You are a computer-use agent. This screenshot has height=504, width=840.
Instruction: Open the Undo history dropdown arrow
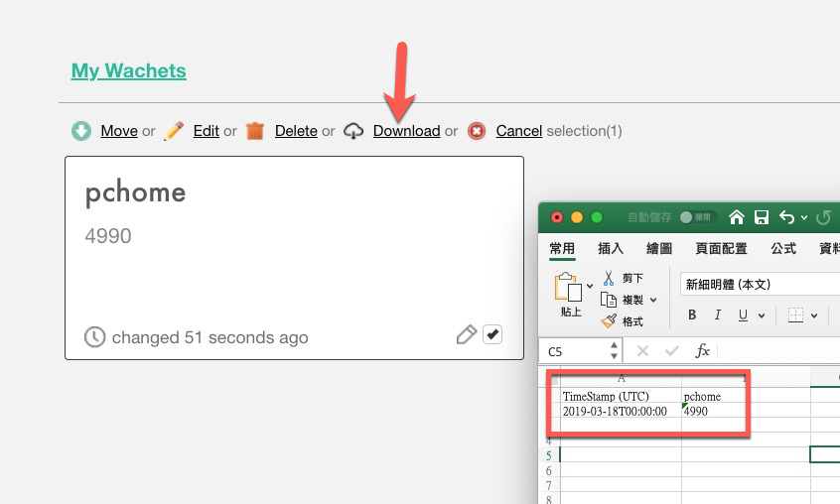(x=804, y=217)
